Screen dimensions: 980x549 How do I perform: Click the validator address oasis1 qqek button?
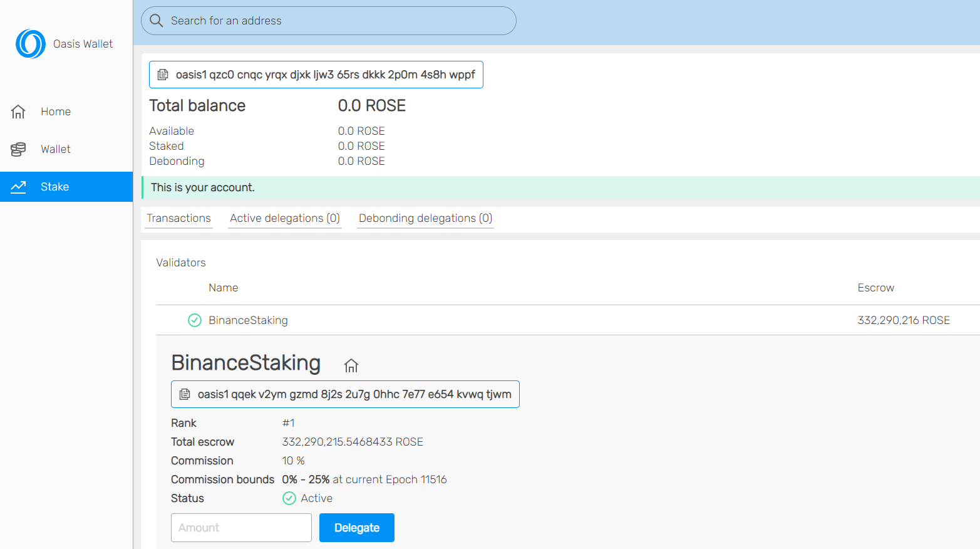345,394
